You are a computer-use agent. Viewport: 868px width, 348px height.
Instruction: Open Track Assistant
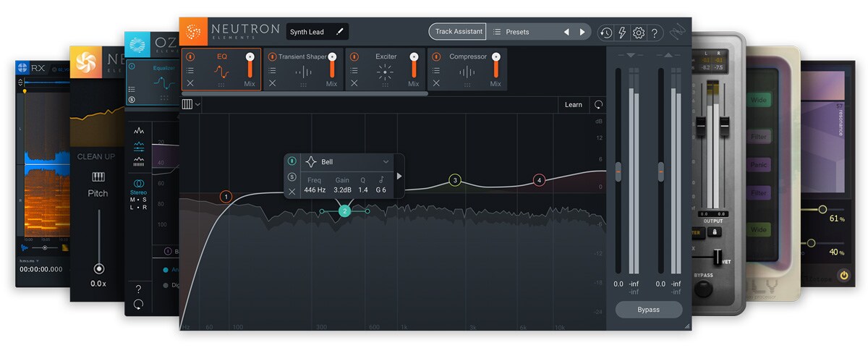point(459,32)
